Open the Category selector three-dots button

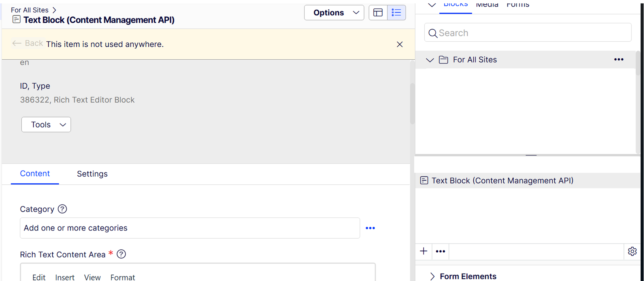point(370,228)
